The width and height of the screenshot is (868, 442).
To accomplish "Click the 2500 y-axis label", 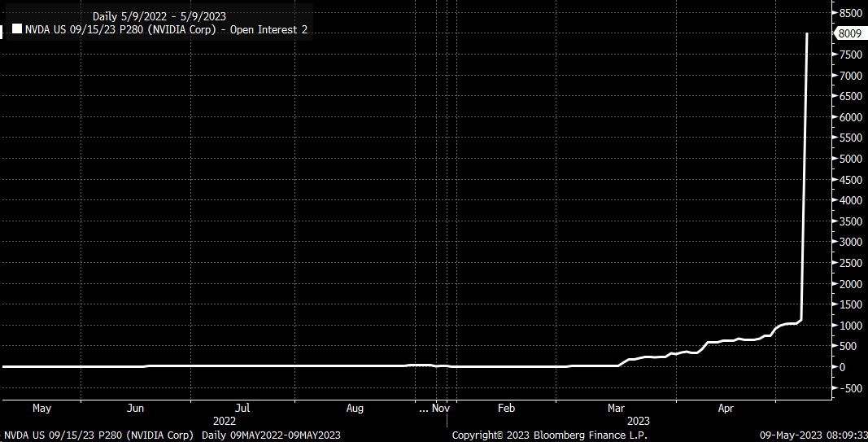I will pos(850,263).
